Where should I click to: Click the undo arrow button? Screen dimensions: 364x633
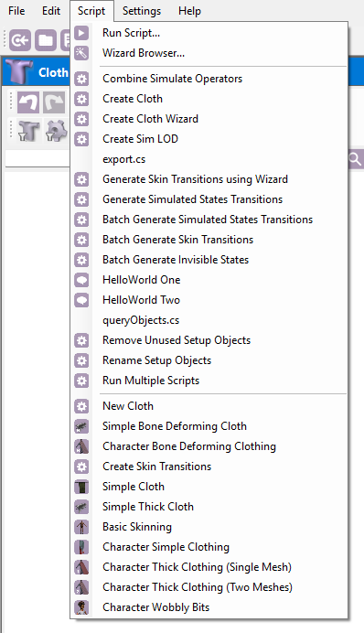(28, 102)
